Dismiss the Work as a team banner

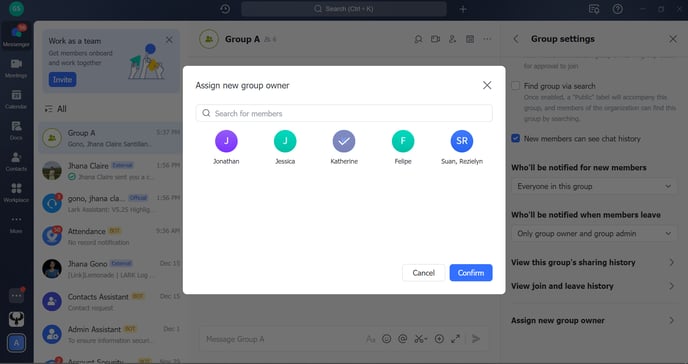tap(169, 40)
